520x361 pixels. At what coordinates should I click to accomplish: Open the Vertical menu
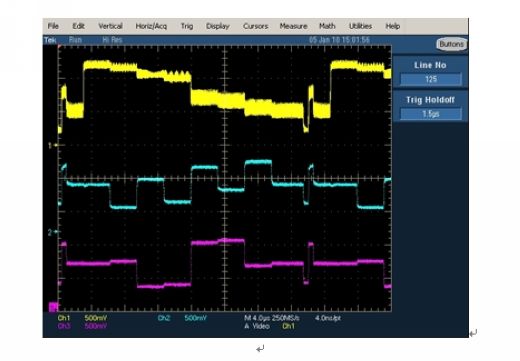[x=110, y=26]
